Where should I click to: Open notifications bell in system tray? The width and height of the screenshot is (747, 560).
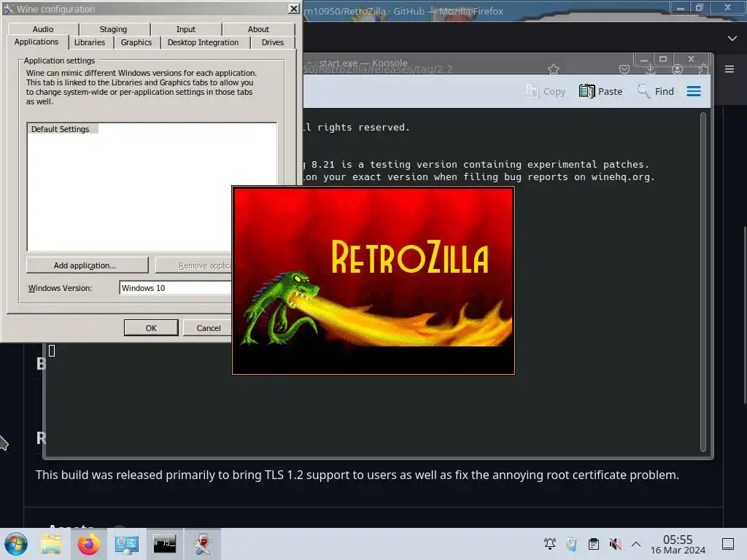point(550,544)
